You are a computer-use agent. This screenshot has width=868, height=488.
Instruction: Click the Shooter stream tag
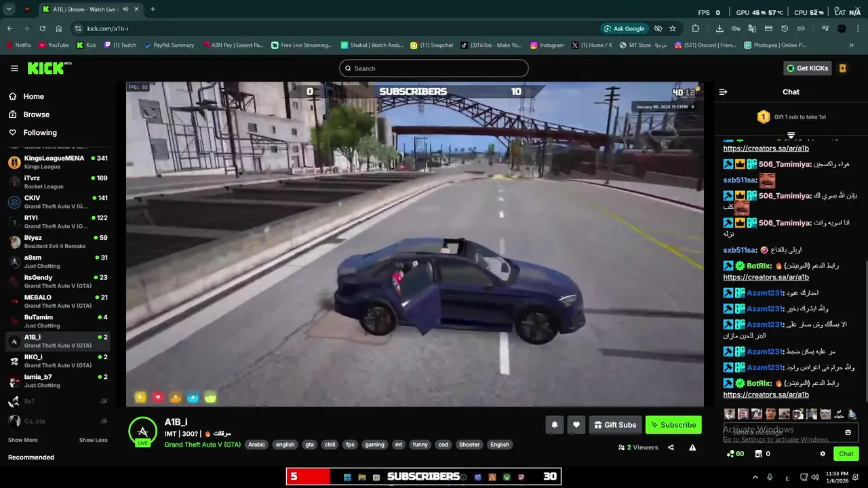click(469, 445)
